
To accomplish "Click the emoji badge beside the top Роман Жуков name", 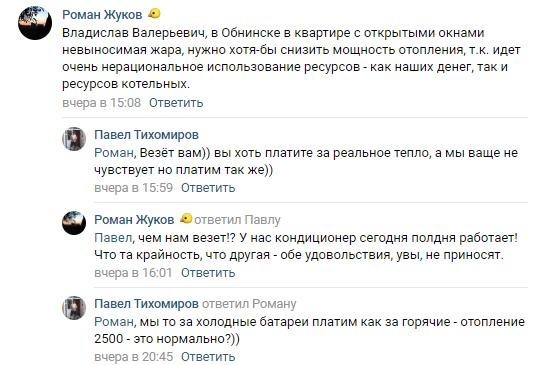I will 154,14.
